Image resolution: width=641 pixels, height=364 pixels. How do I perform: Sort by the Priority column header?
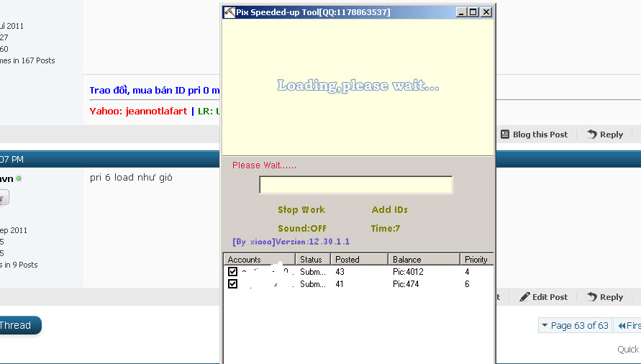coord(477,259)
